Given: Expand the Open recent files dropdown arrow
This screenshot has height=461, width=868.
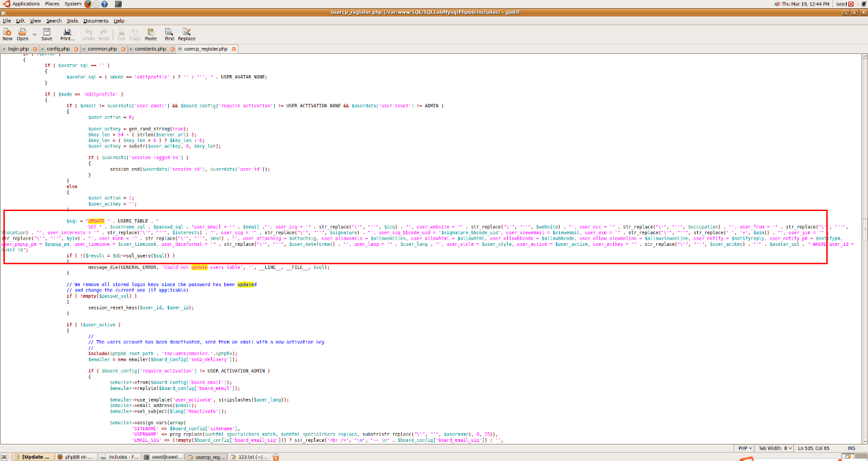Looking at the screenshot, I should [x=33, y=33].
